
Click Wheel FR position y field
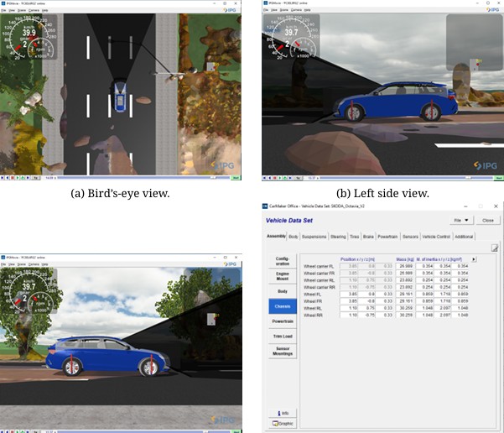pyautogui.click(x=366, y=301)
